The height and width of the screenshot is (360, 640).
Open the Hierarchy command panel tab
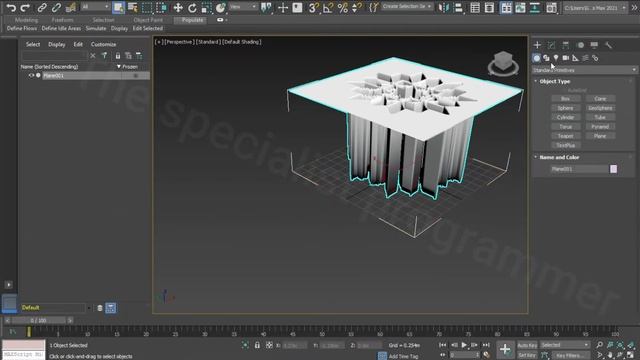[x=566, y=45]
